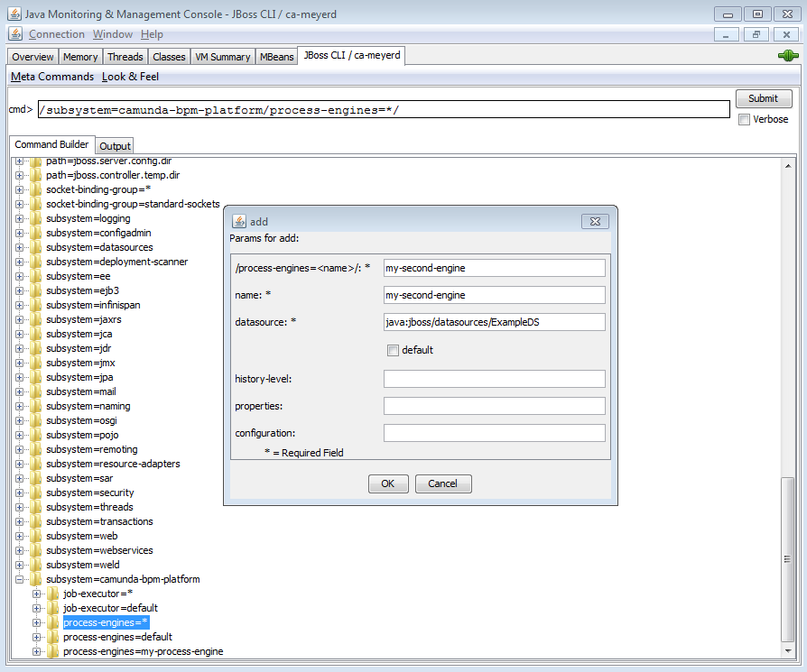Screen dimensions: 807x672
Task: Expand the process-engines=my-process-engine node
Action: 36,651
